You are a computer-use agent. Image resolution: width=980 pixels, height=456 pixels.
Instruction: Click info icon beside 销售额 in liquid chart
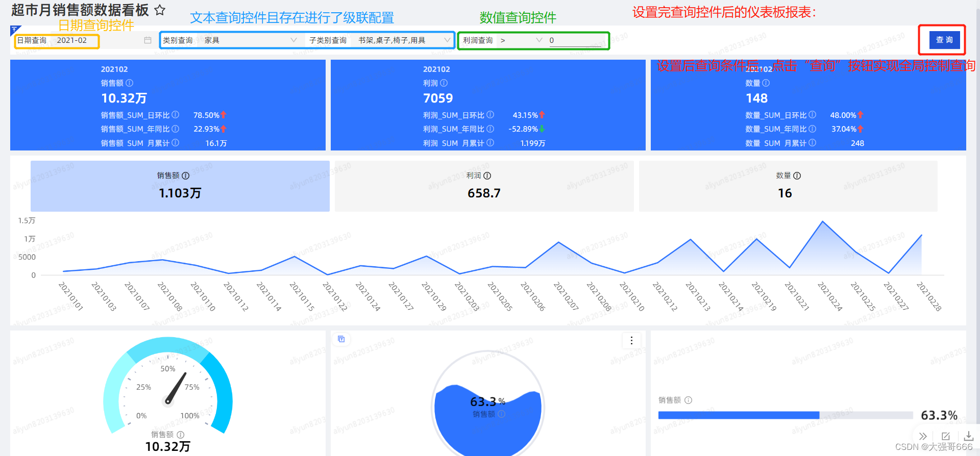tap(502, 414)
